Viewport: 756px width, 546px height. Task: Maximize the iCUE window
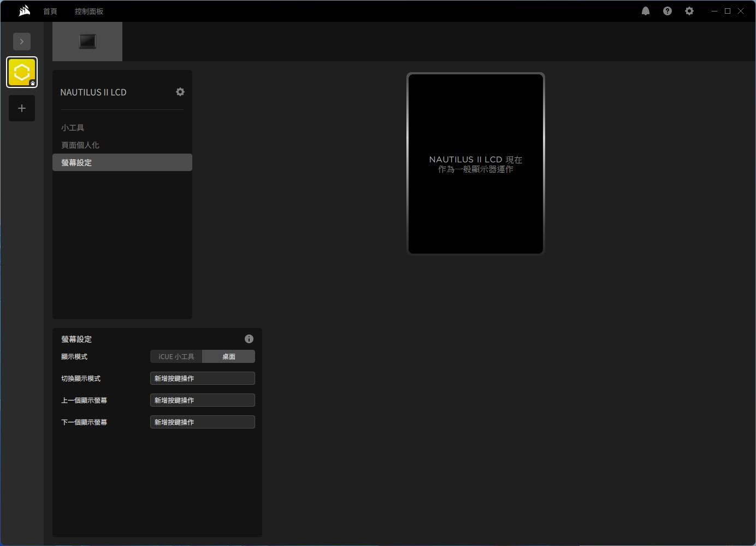coord(728,11)
